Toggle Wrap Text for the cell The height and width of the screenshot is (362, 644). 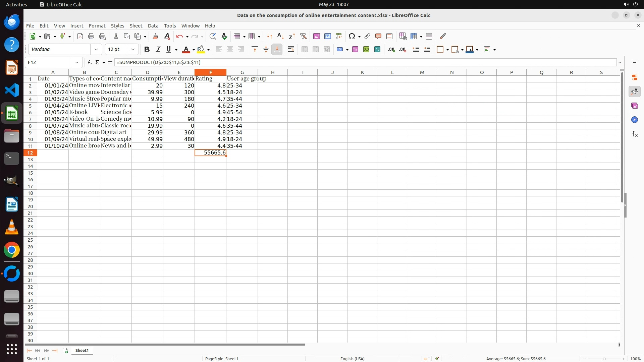click(291, 49)
